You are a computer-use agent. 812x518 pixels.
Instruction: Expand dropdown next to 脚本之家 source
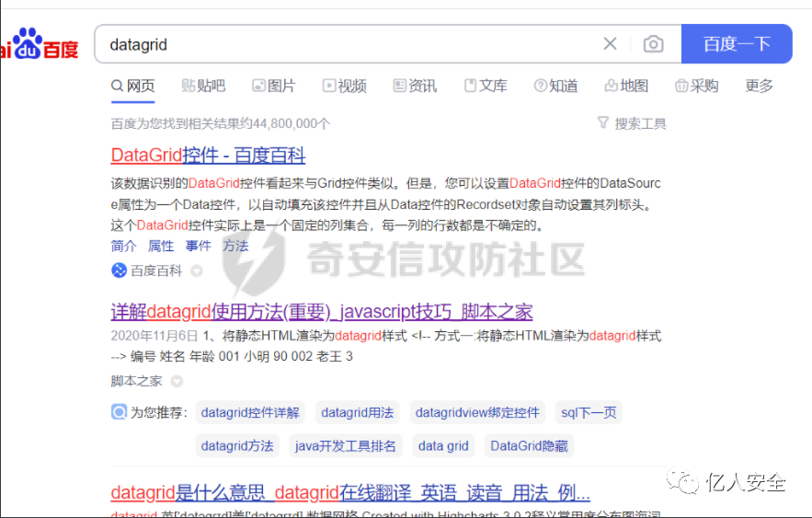177,382
